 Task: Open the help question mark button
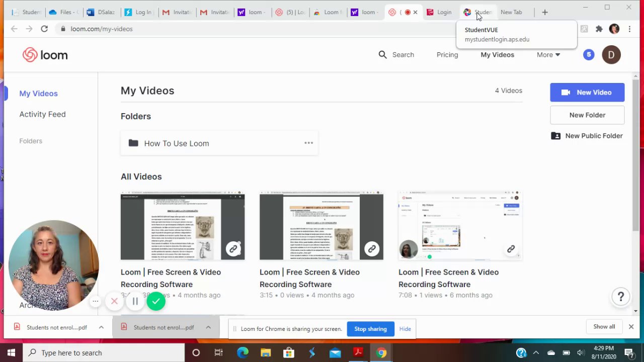621,297
